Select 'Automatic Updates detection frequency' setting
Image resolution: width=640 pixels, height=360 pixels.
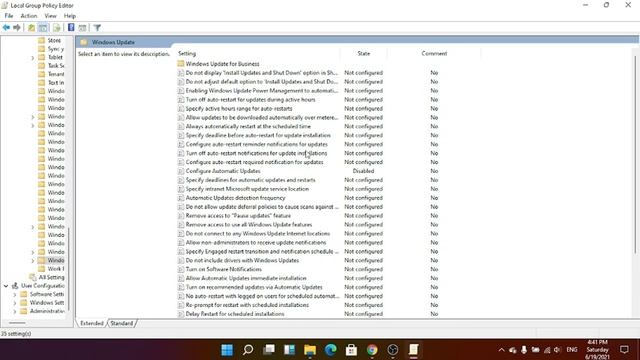(236, 198)
